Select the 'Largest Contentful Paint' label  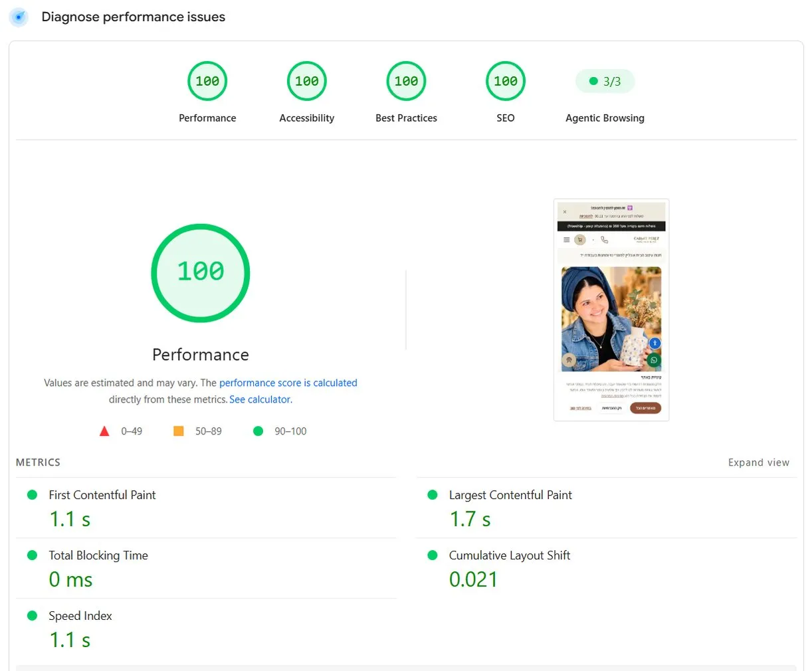point(510,495)
